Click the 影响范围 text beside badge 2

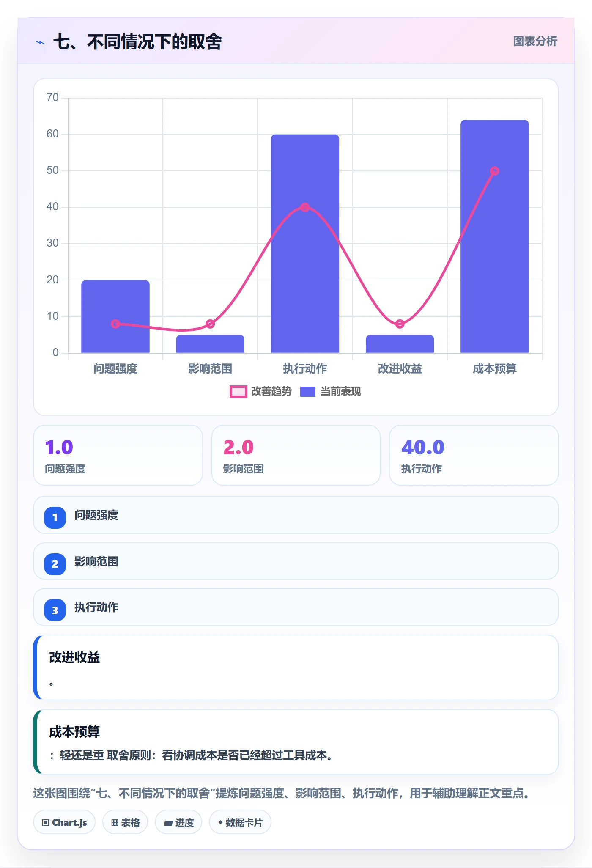tap(96, 562)
